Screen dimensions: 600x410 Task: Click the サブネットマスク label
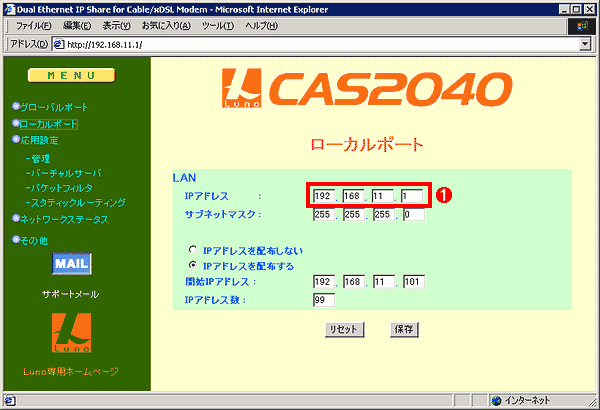pyautogui.click(x=223, y=214)
